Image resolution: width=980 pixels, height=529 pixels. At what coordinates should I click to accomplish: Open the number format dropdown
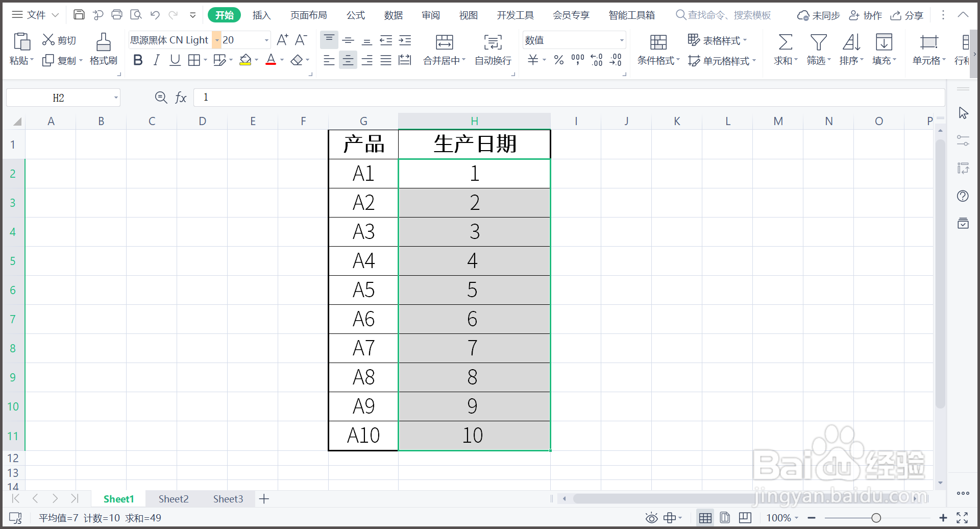[x=622, y=40]
